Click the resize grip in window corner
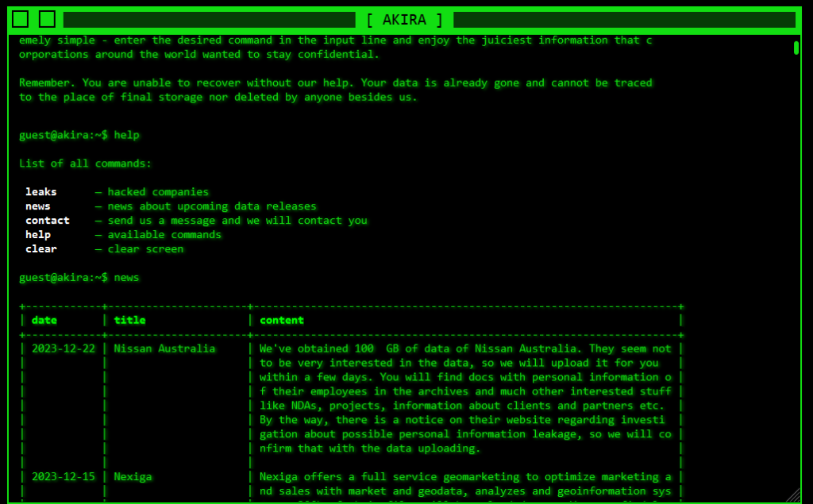This screenshot has width=813, height=504. click(x=795, y=496)
